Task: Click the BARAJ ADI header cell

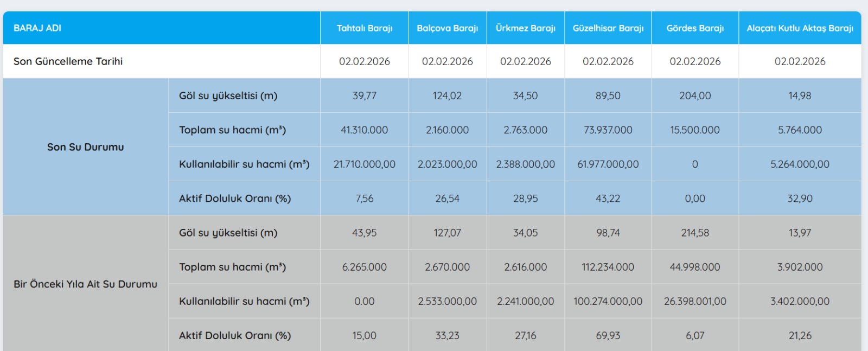Action: tap(37, 28)
